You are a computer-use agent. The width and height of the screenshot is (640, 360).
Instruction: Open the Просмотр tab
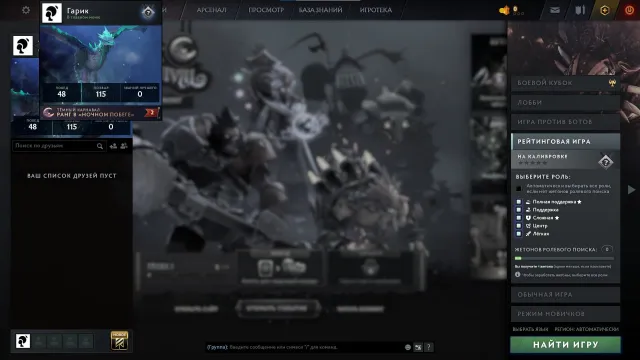click(266, 10)
